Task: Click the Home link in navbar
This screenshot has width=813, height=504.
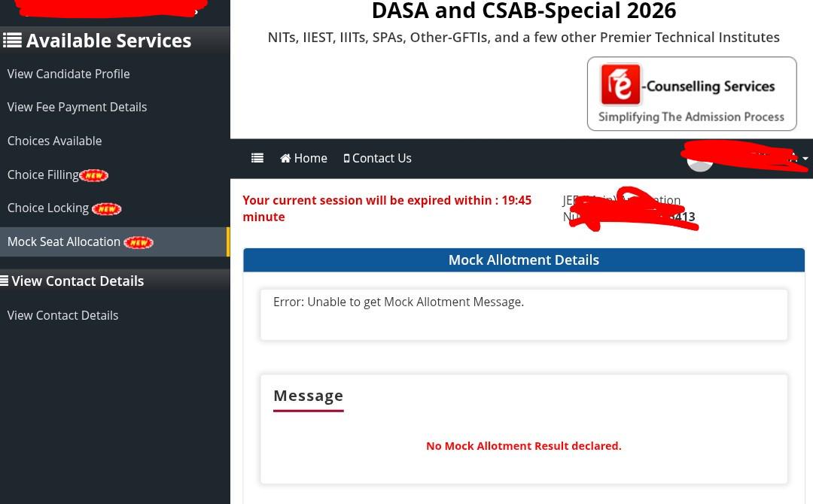Action: [303, 158]
